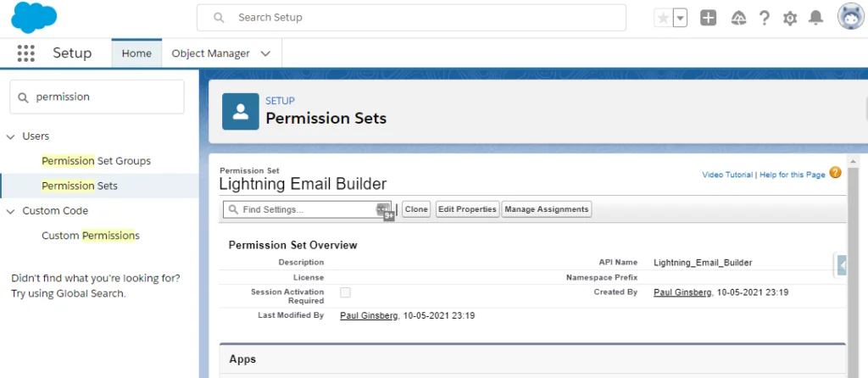Open the help question mark icon
The width and height of the screenshot is (868, 378).
tap(765, 19)
